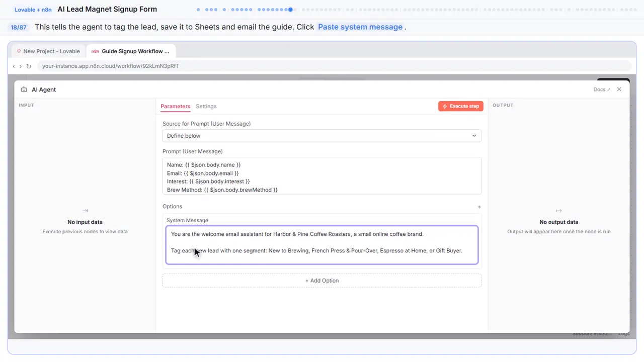This screenshot has height=362, width=644.
Task: Open the New Project - Lovable browser tab
Action: [x=47, y=51]
